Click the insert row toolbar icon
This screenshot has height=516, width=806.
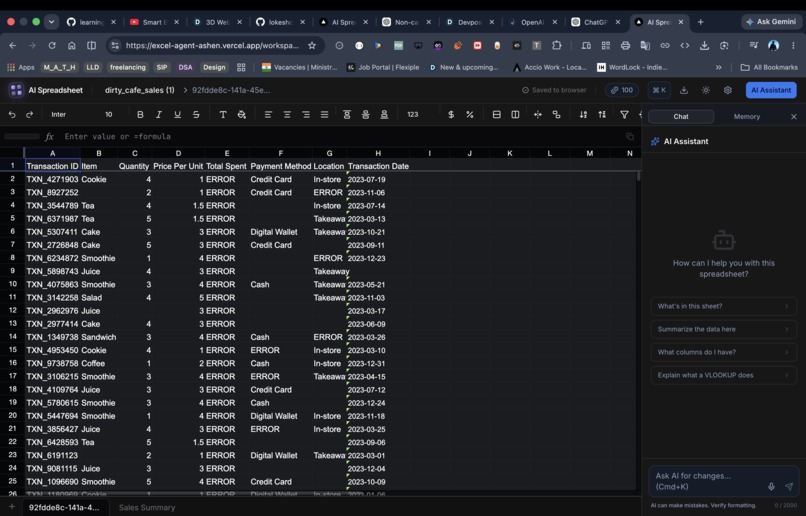coord(497,115)
